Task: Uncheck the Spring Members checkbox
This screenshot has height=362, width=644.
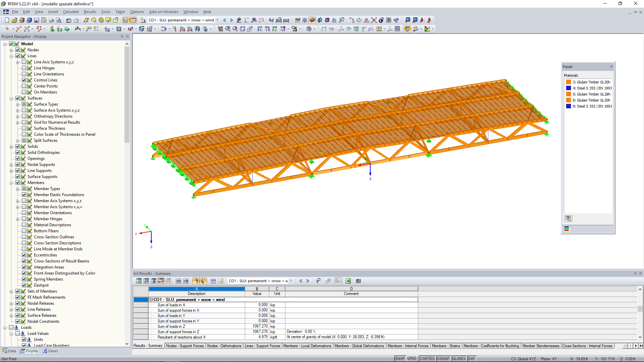Action: 24,279
